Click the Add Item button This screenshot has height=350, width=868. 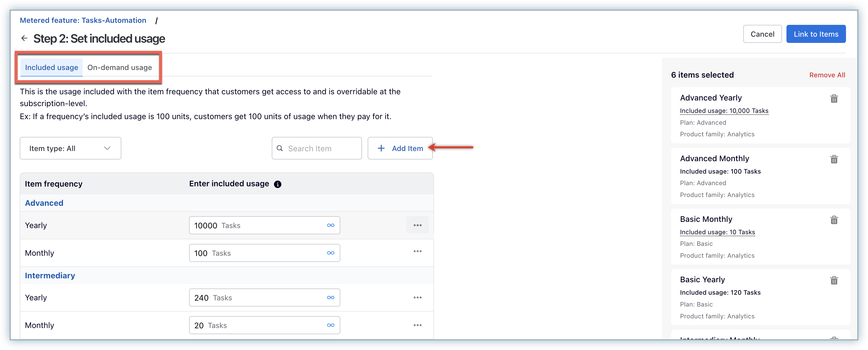pos(400,148)
